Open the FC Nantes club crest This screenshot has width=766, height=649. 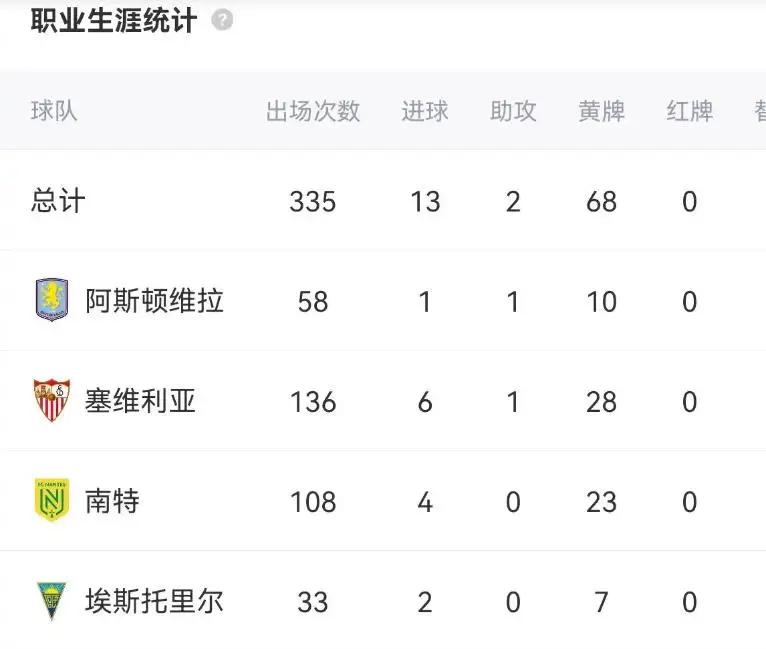(52, 500)
